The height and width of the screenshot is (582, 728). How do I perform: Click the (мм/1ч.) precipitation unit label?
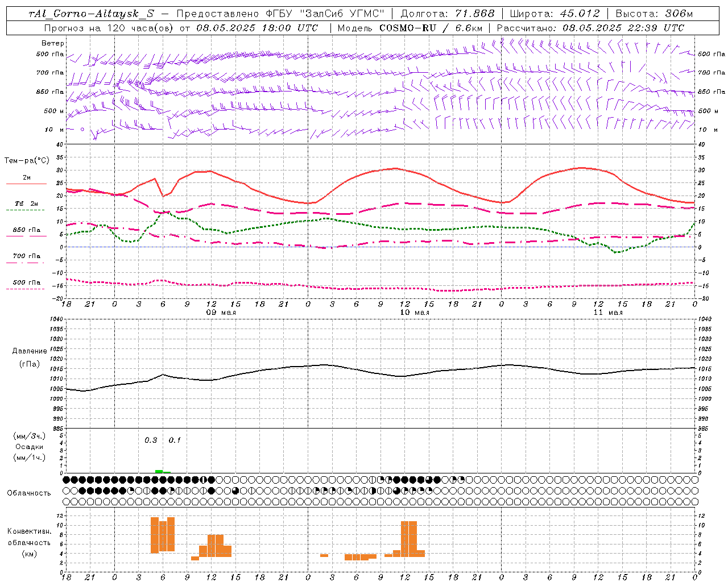click(x=29, y=458)
